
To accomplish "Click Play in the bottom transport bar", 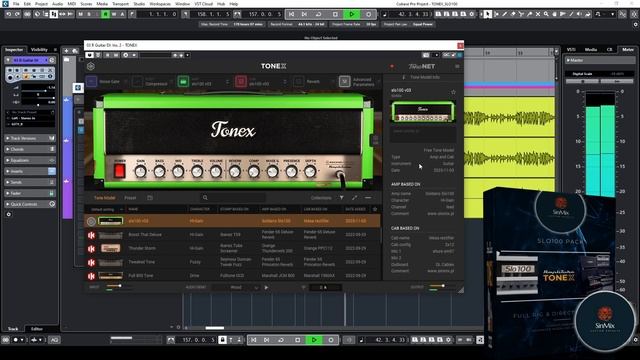I will (x=314, y=340).
